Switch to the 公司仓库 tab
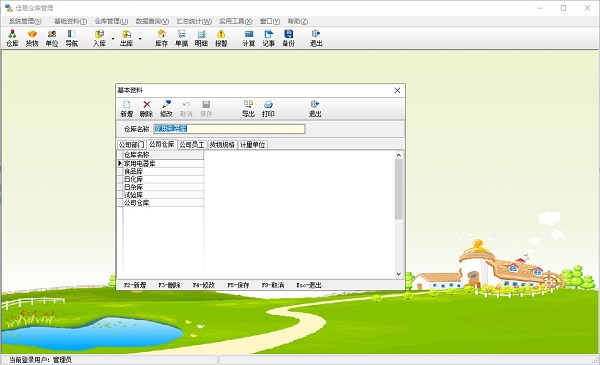This screenshot has height=365, width=600. click(161, 144)
